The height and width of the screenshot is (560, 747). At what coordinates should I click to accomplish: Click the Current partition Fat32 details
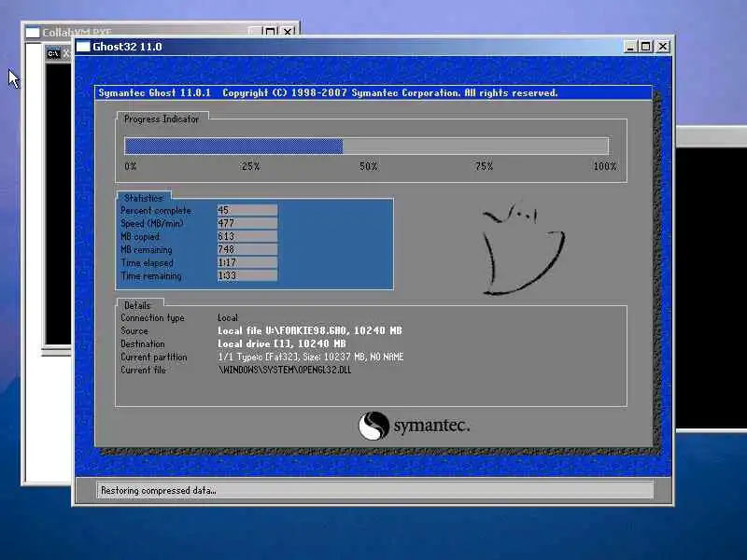(311, 357)
